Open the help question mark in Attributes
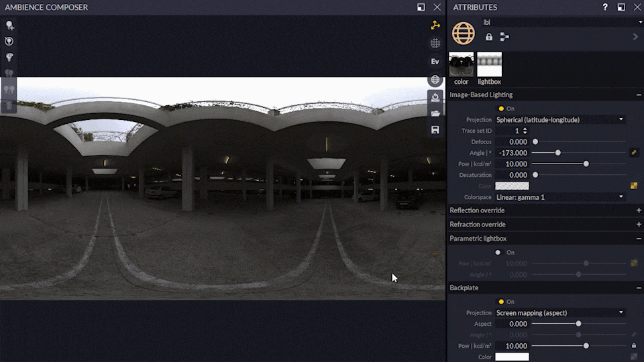This screenshot has height=362, width=644. click(x=605, y=7)
